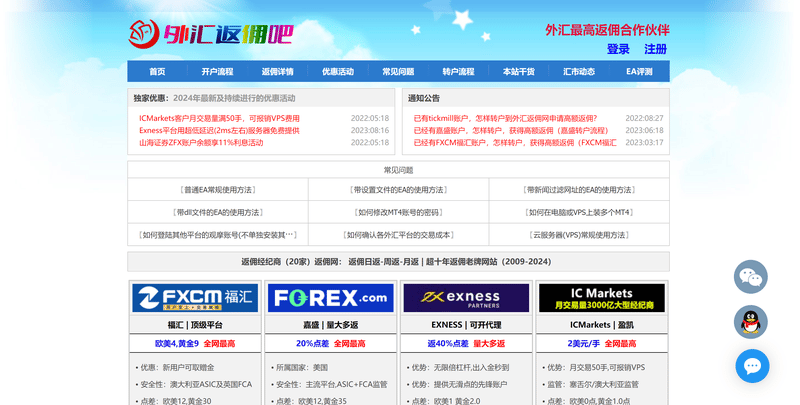Open 转户流程 menu item
Screen dimensions: 800x405
click(x=458, y=71)
